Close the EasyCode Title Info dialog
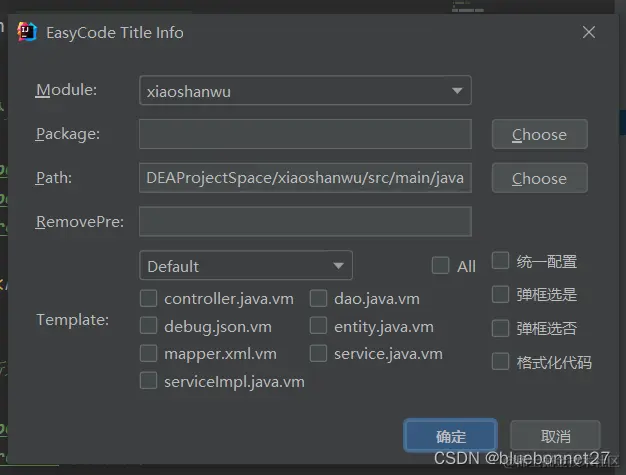 click(588, 32)
